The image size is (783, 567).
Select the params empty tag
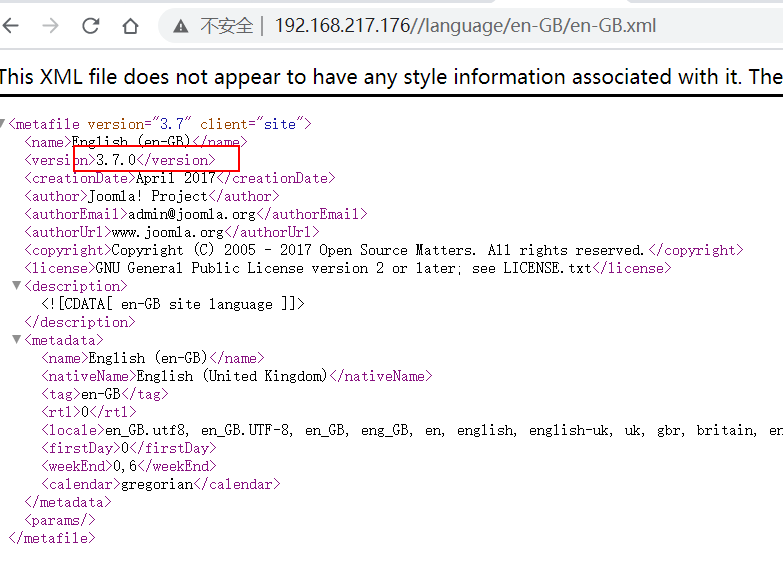pos(59,520)
